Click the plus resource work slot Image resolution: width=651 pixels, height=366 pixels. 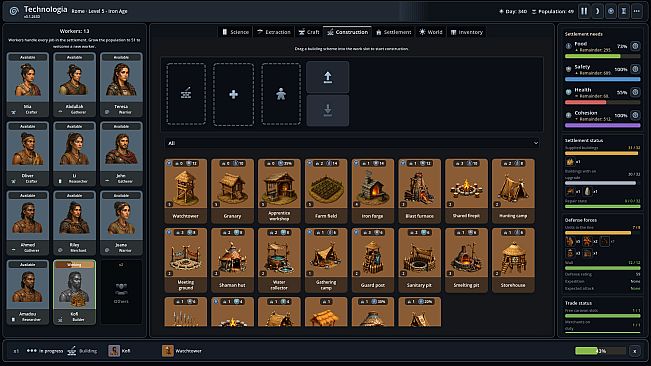click(233, 94)
